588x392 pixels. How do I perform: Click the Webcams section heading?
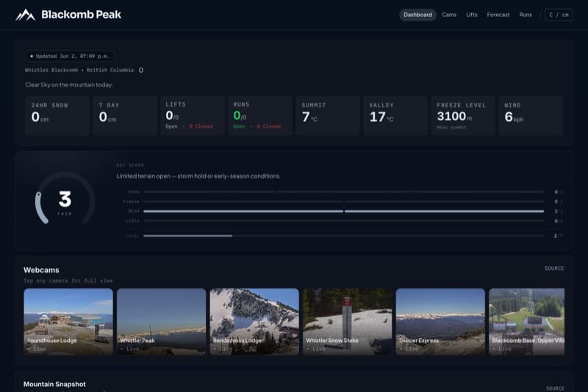(41, 270)
